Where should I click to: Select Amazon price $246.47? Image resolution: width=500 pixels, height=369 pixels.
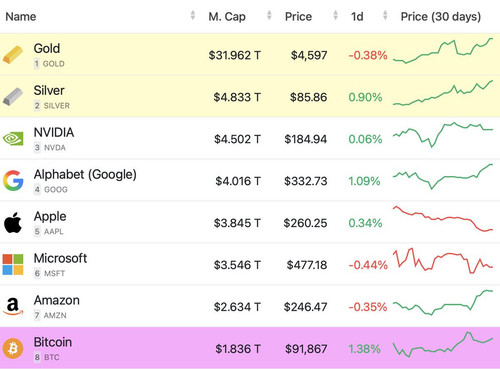click(x=305, y=307)
